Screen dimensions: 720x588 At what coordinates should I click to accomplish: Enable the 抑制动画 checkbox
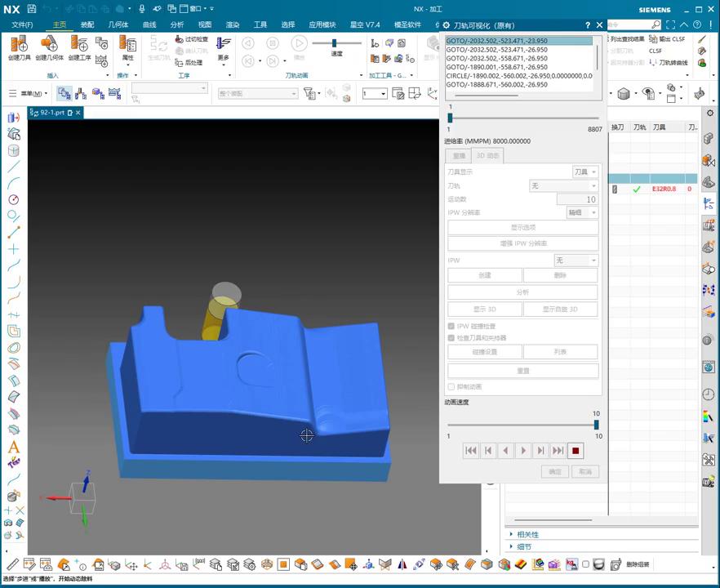click(x=451, y=386)
